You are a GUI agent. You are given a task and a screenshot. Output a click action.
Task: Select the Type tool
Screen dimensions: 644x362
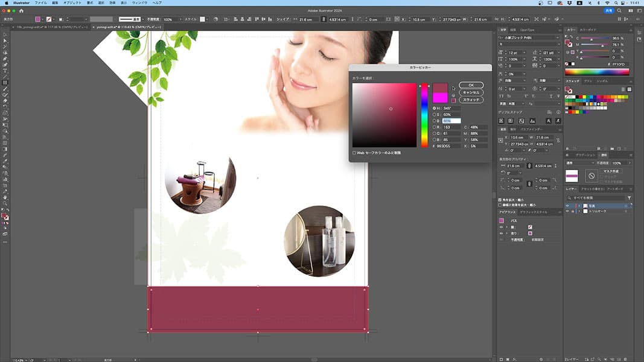click(5, 71)
